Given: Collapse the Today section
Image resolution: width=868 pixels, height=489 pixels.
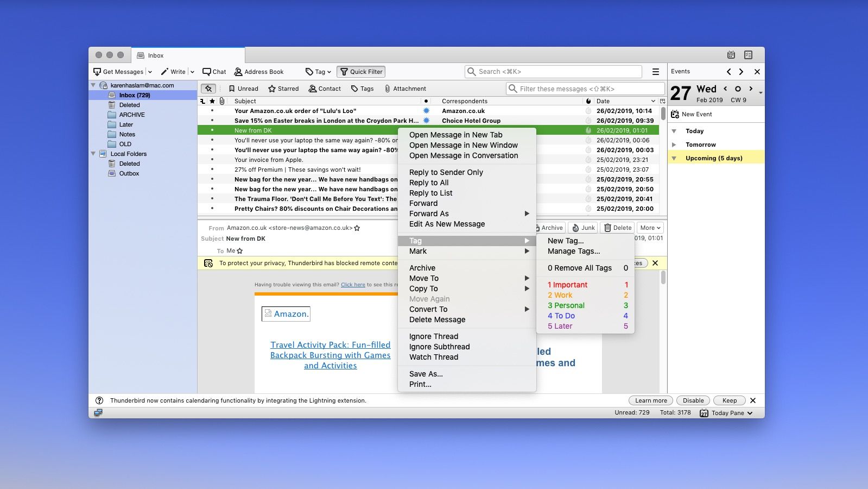Looking at the screenshot, I should pos(674,131).
